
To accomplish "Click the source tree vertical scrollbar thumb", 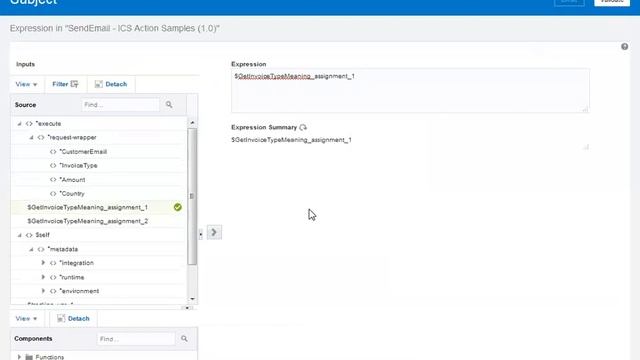I will [x=192, y=196].
